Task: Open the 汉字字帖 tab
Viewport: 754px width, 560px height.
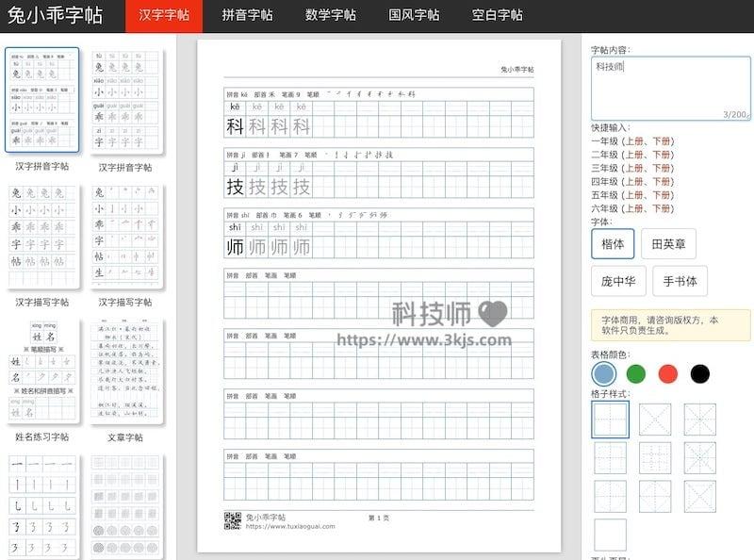Action: pyautogui.click(x=164, y=16)
